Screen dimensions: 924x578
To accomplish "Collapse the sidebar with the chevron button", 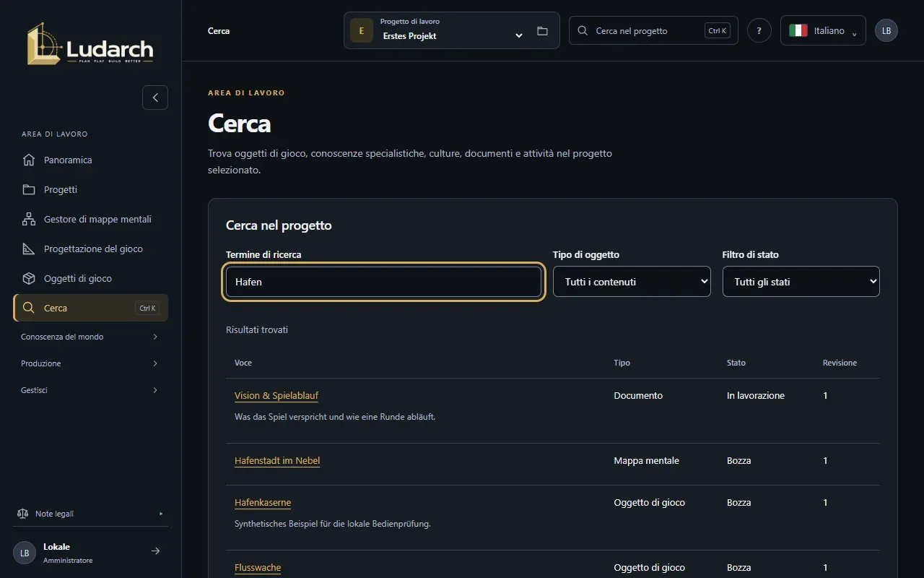I will pyautogui.click(x=155, y=98).
